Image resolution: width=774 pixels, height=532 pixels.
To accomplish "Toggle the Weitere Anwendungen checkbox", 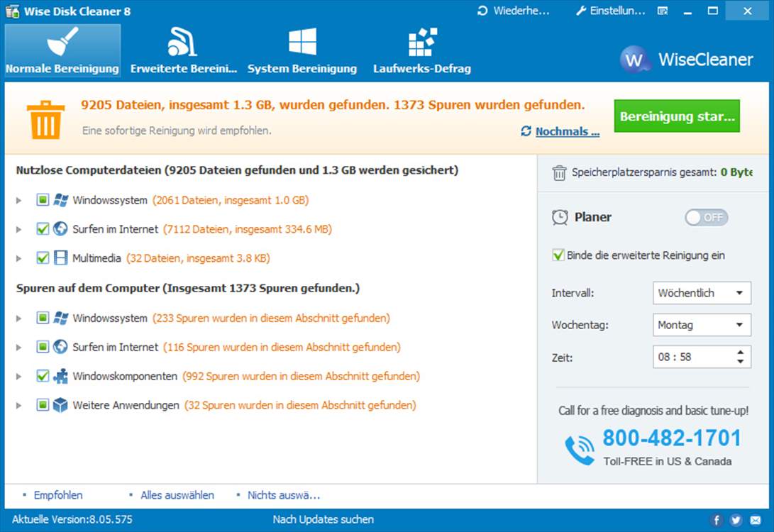I will point(43,405).
